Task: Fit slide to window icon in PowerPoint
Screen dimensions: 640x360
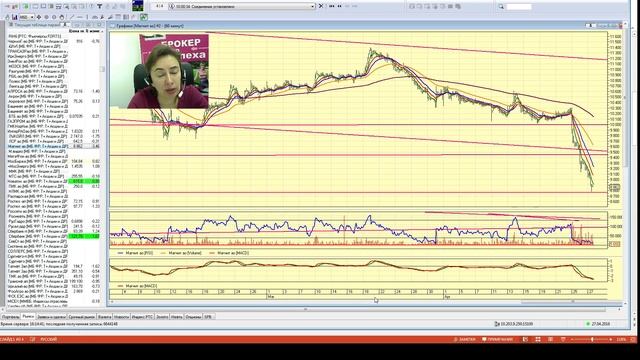Action: tap(634, 340)
